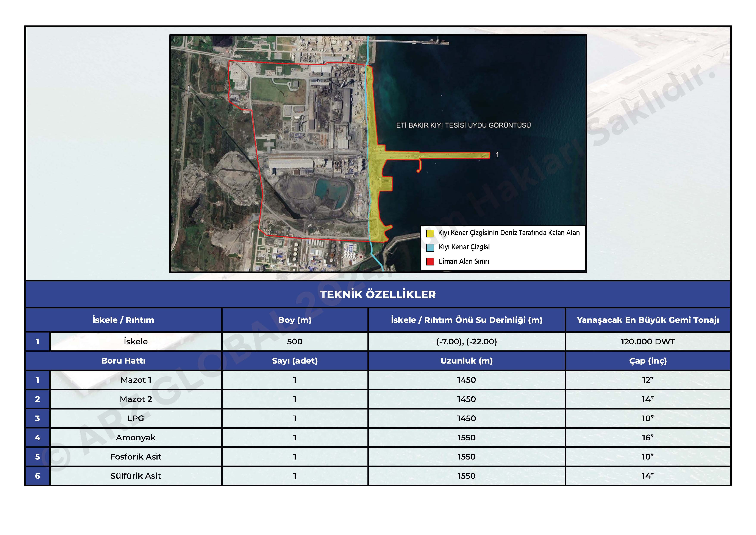
Task: Click the '1450' length in the Mazot 2 row
Action: click(467, 399)
